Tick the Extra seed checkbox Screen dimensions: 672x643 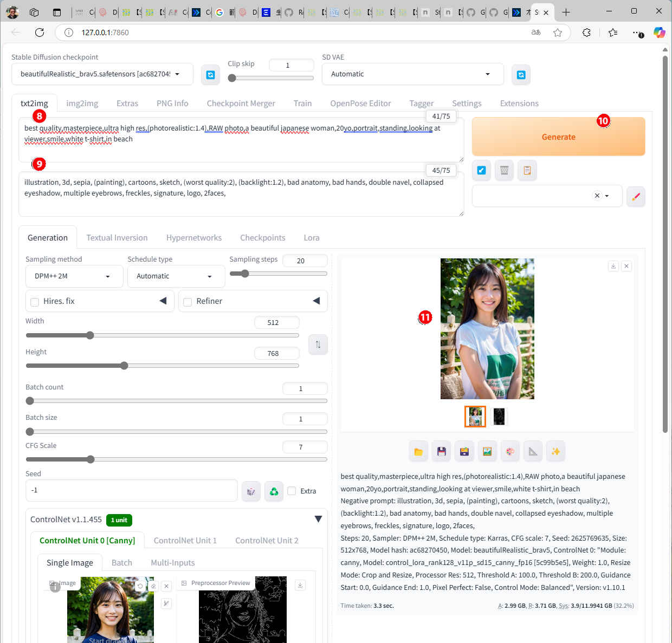point(292,491)
